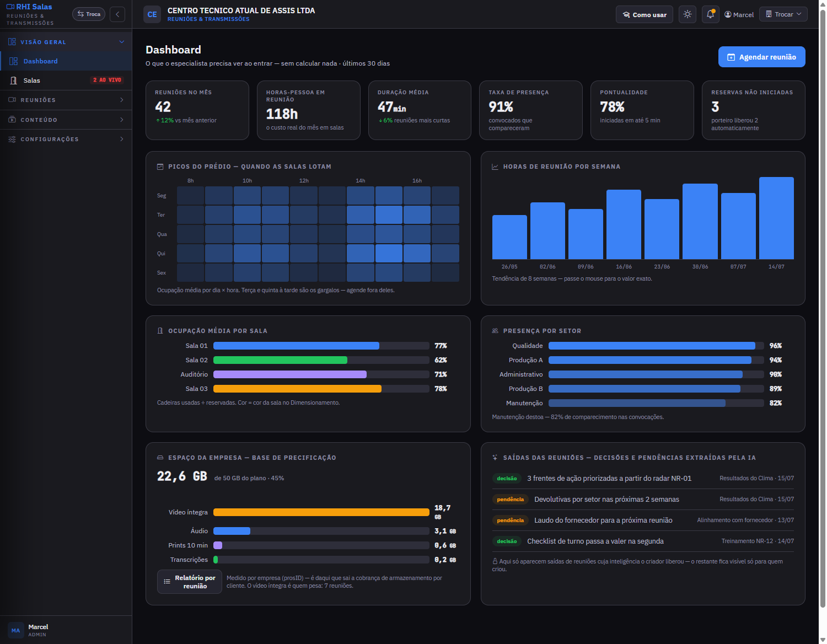Select Dashboard in the sidebar

[x=66, y=61]
